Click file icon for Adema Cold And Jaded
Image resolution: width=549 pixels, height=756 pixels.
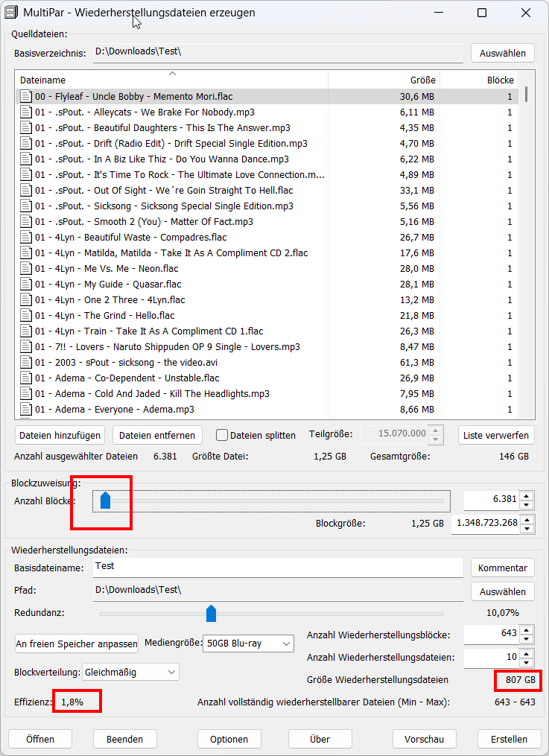point(26,394)
